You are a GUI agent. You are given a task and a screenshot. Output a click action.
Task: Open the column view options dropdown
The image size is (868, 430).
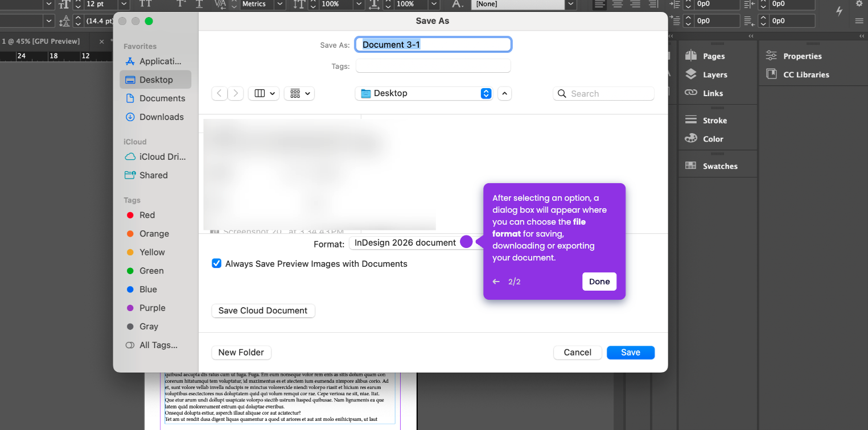pos(264,93)
